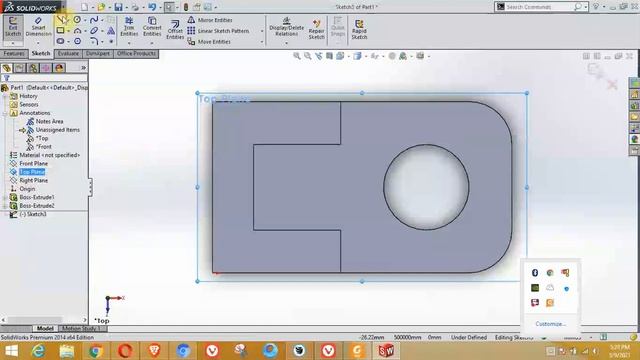Viewport: 640px width, 360px height.
Task: Click Customize link in tray popup
Action: point(550,324)
